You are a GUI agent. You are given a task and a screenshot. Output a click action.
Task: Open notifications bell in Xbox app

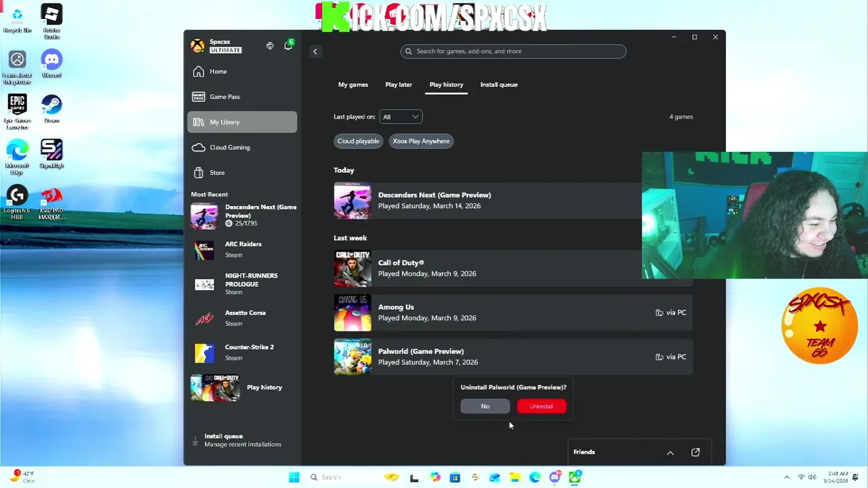288,45
